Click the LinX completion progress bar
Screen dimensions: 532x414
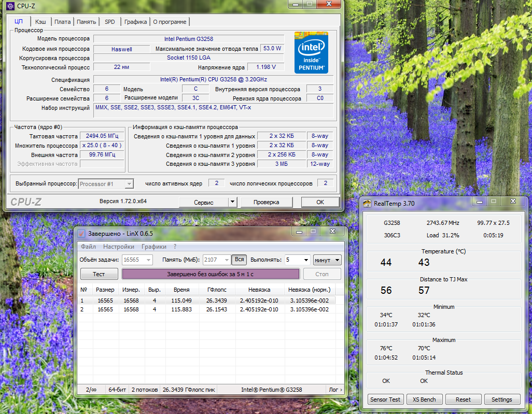211,274
